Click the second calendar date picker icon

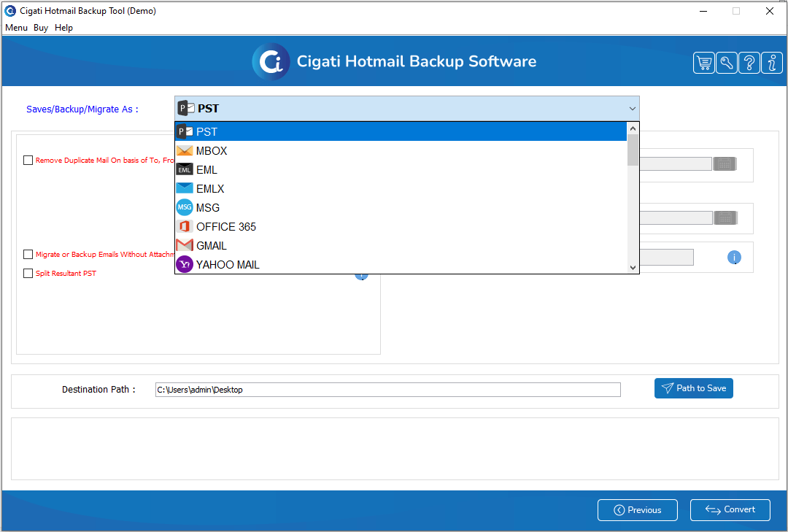pos(725,217)
